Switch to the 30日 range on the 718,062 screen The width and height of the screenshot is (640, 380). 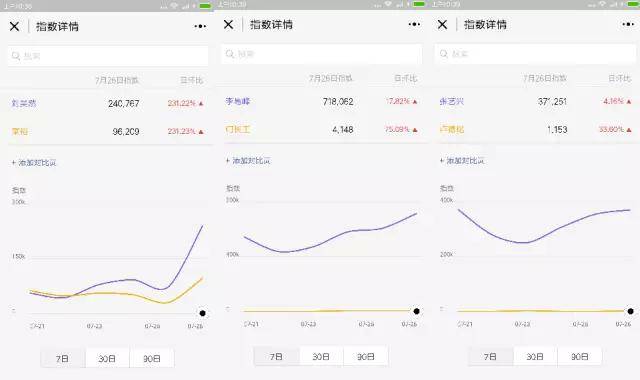(321, 356)
